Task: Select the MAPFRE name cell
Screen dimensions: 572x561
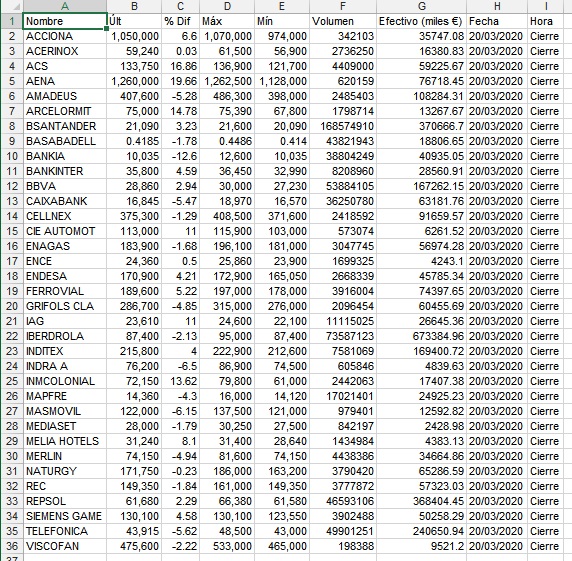Action: point(65,396)
